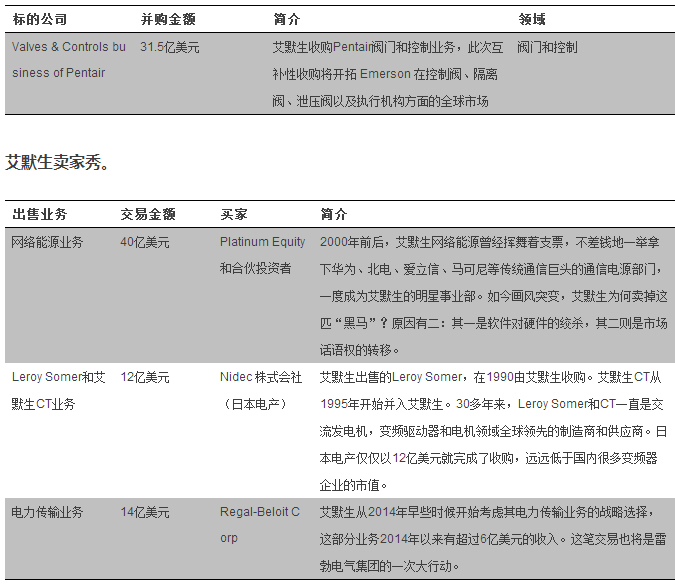The width and height of the screenshot is (675, 585).
Task: Click the Nidec 株式会社 buyer cell
Action: (260, 390)
